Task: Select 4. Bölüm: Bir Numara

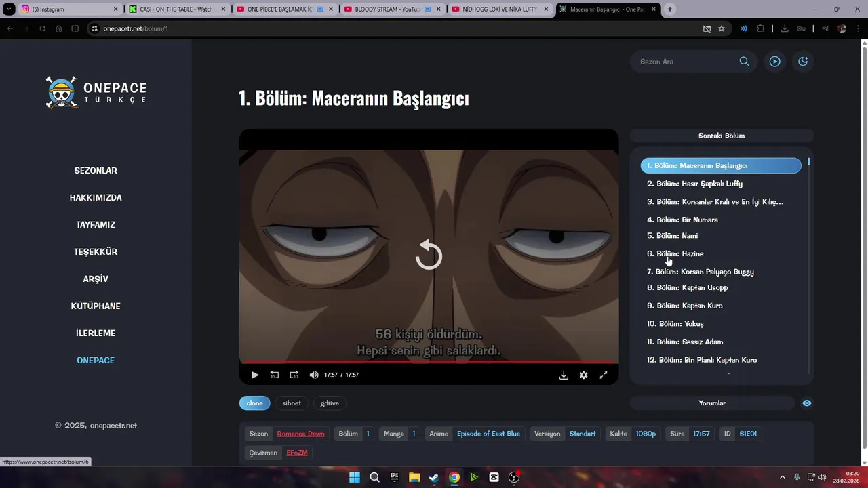Action: 682,220
